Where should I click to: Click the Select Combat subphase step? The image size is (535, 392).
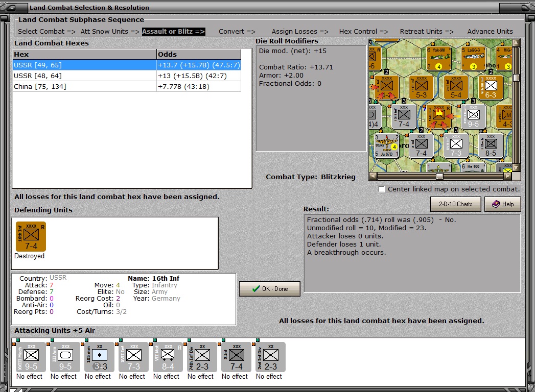(46, 31)
